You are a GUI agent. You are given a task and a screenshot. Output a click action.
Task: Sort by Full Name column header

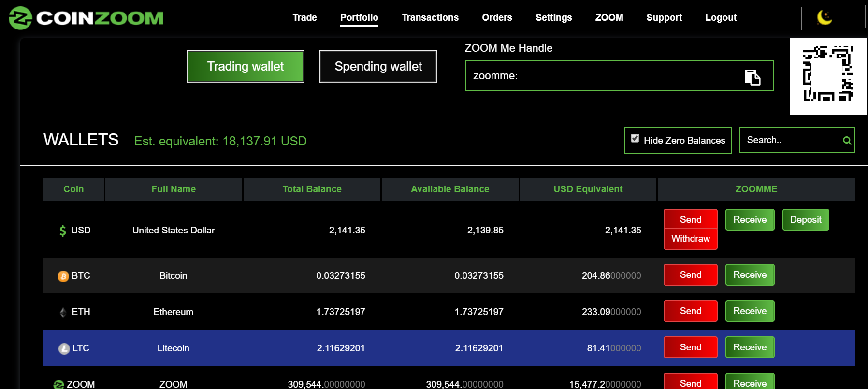point(174,189)
